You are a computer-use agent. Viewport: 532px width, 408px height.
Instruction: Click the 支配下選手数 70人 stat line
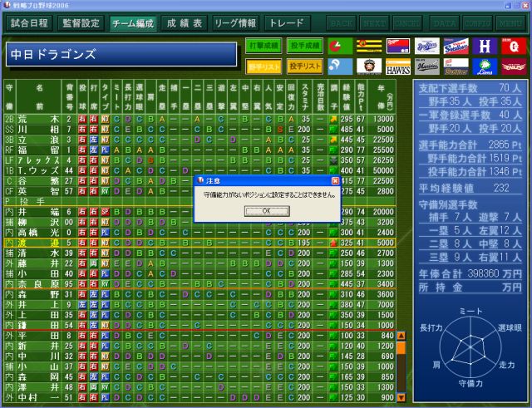point(470,89)
